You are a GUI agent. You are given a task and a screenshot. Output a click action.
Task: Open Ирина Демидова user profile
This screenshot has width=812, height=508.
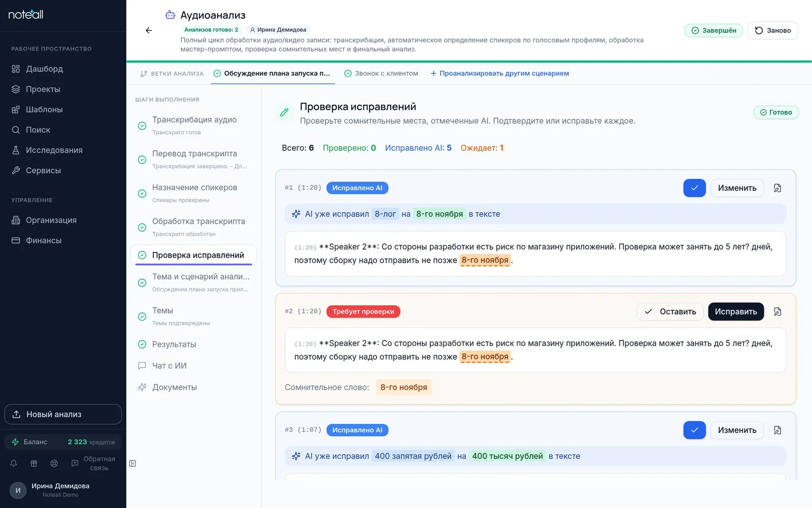(63, 490)
